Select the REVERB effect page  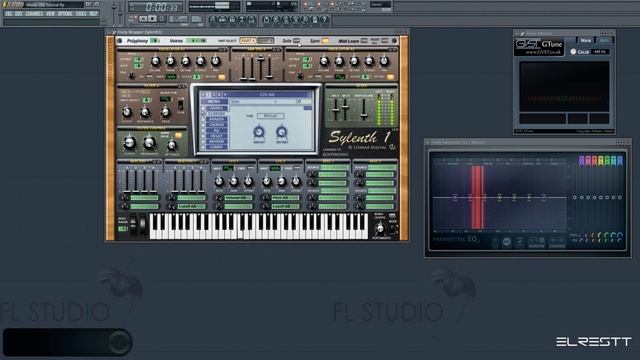[x=217, y=141]
